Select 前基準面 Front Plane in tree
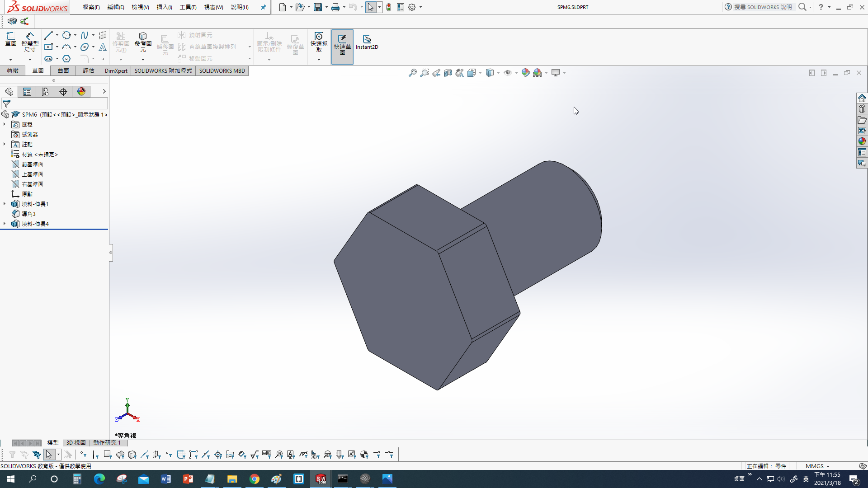Screen dimensions: 868x488 pos(33,164)
